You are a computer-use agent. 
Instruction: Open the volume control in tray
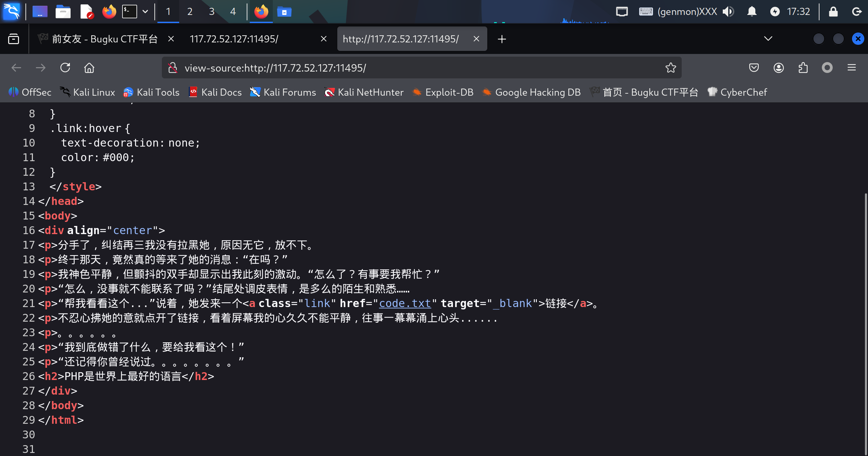[x=728, y=12]
